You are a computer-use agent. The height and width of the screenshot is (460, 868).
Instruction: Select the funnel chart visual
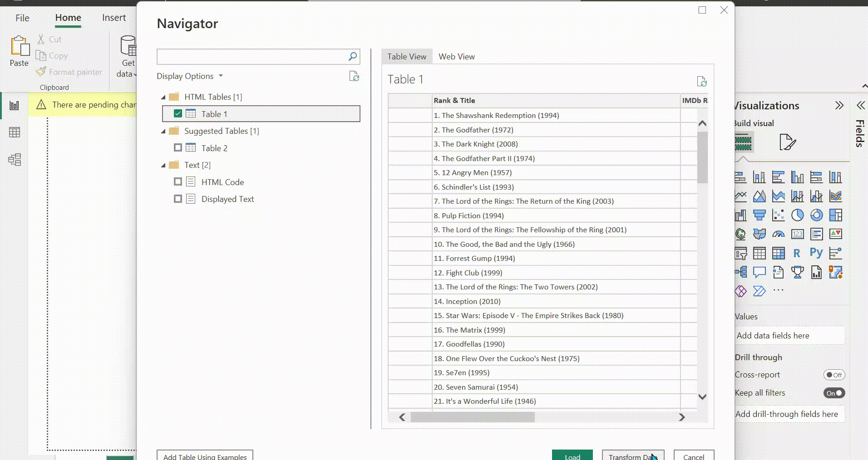[x=759, y=215]
